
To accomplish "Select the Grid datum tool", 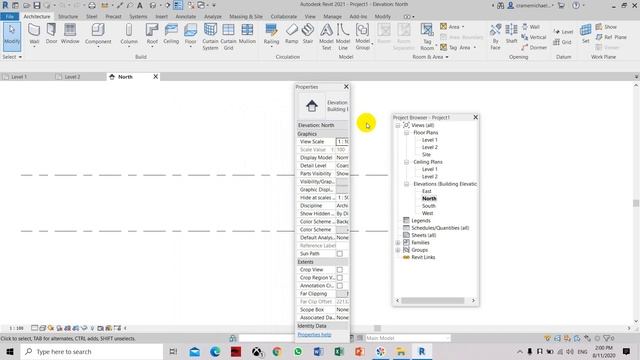I will (x=562, y=42).
